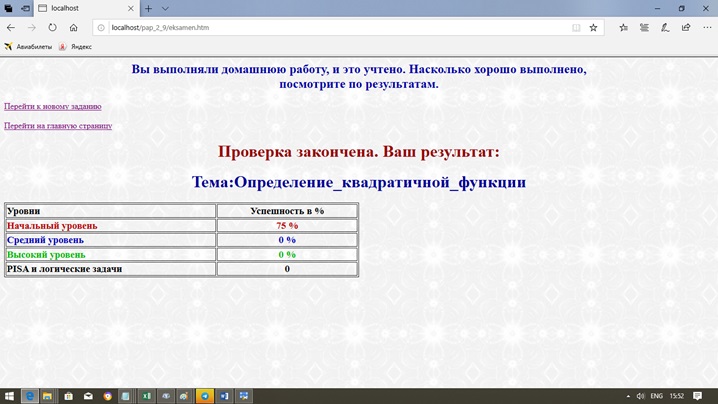Open Telegram from the taskbar

pos(204,396)
